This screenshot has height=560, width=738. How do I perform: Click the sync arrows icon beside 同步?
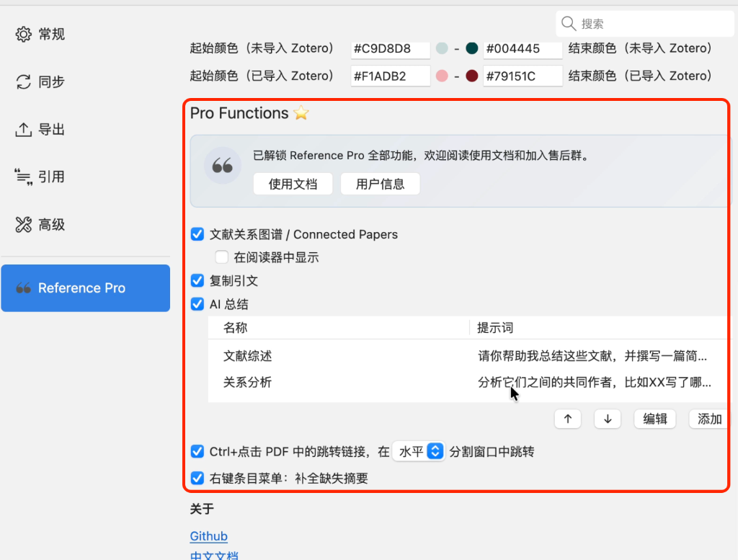[23, 82]
